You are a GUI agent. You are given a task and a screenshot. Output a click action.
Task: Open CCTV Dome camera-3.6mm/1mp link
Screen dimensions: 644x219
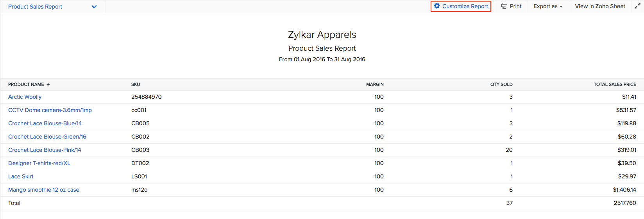tap(50, 110)
